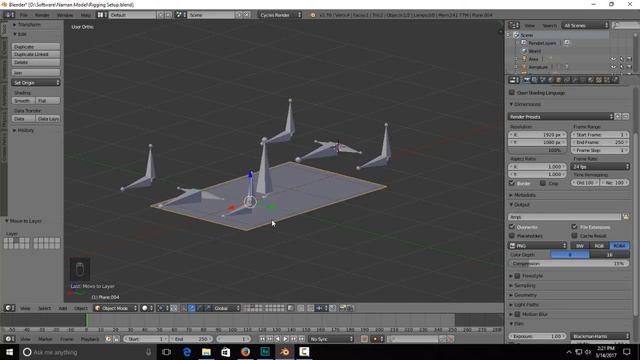Click the Duplicate button
640x360 pixels.
coord(36,47)
